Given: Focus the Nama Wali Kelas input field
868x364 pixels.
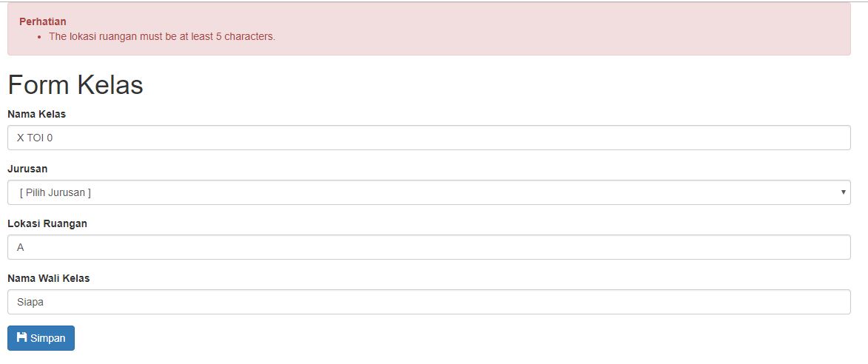Looking at the screenshot, I should [429, 302].
